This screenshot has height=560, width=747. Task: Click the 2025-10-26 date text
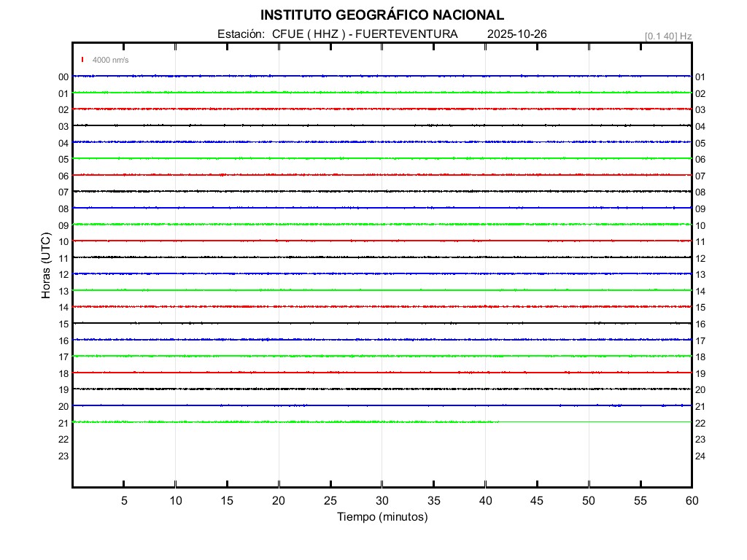(x=517, y=34)
